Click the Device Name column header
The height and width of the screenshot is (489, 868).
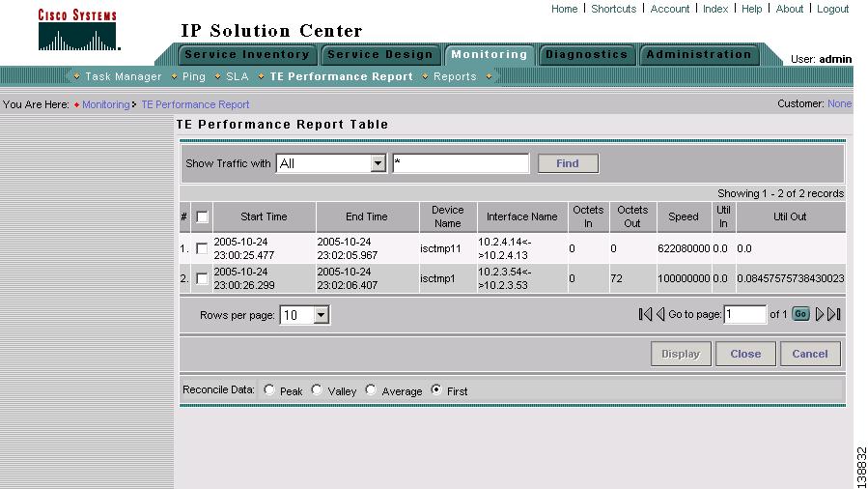coord(448,217)
